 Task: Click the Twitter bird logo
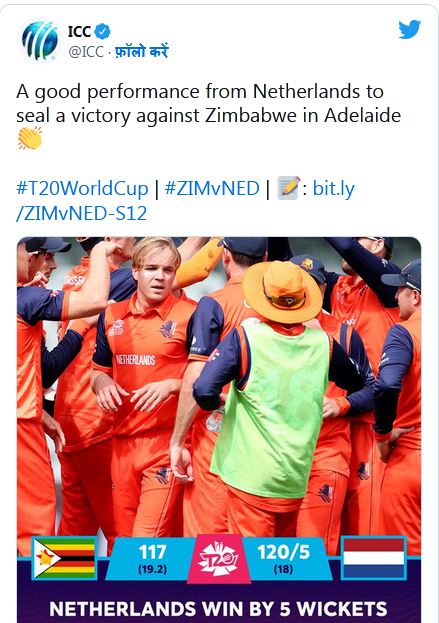409,29
